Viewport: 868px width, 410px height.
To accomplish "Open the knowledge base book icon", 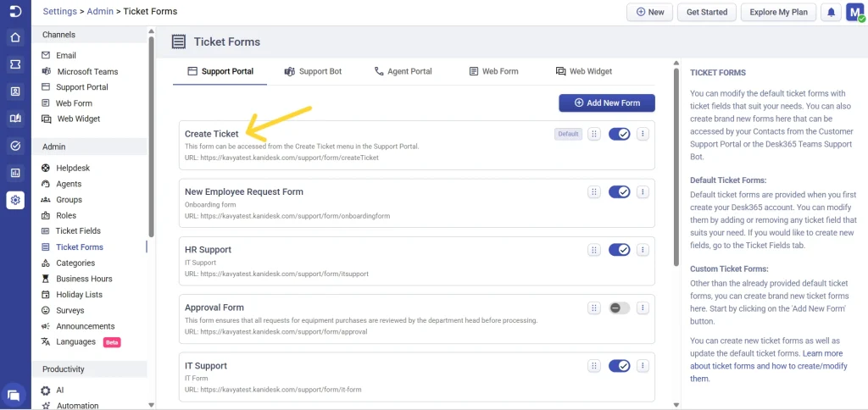I will [x=15, y=119].
